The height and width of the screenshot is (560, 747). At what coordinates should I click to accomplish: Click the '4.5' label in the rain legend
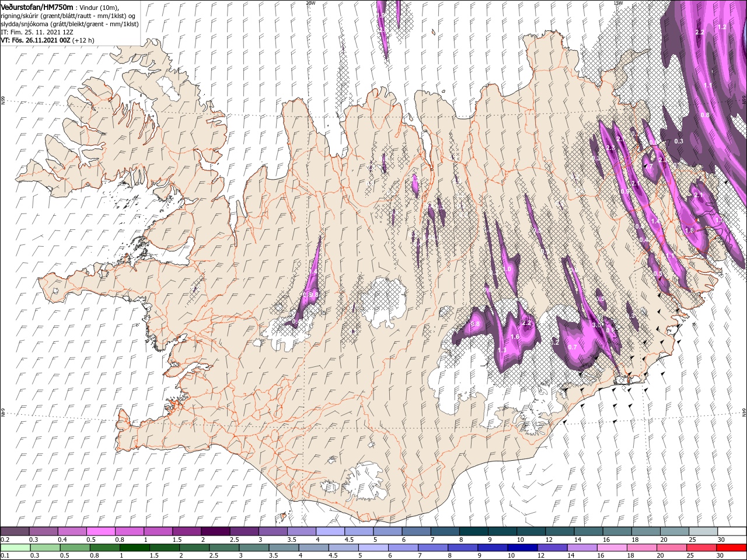[333, 556]
